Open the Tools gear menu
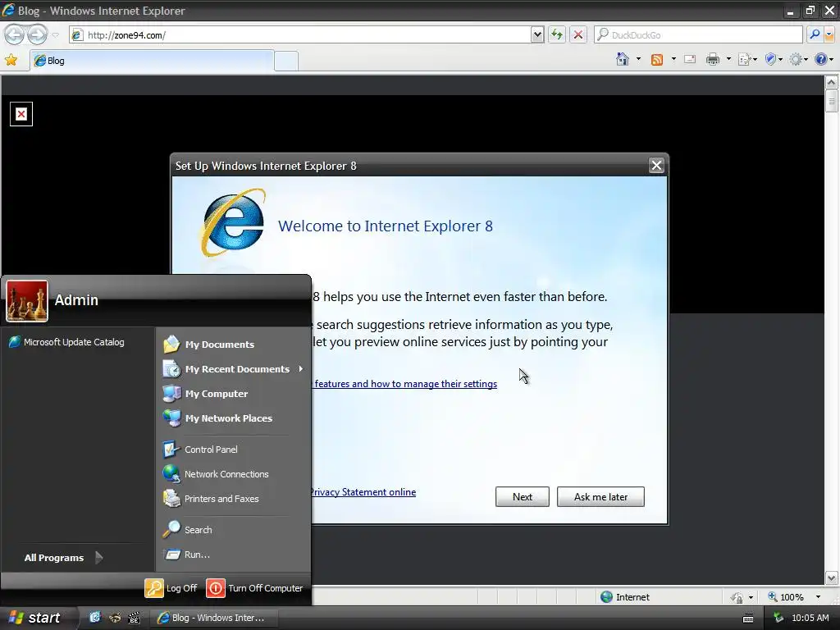This screenshot has height=630, width=840. [798, 59]
